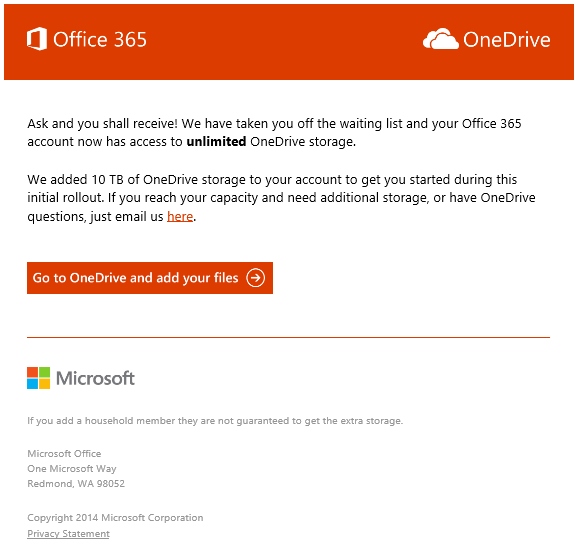Screen dimensions: 579x547
Task: Click the Office 365 door logo icon
Action: (x=37, y=39)
